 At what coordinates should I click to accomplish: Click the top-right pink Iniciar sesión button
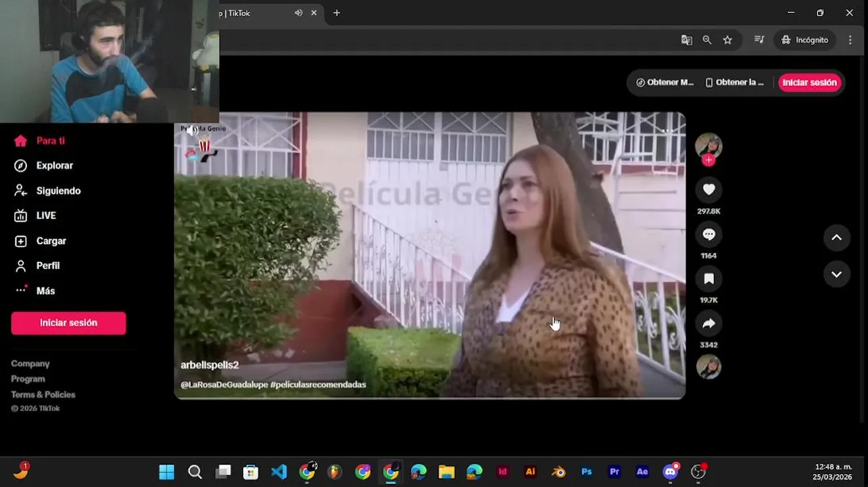click(810, 83)
